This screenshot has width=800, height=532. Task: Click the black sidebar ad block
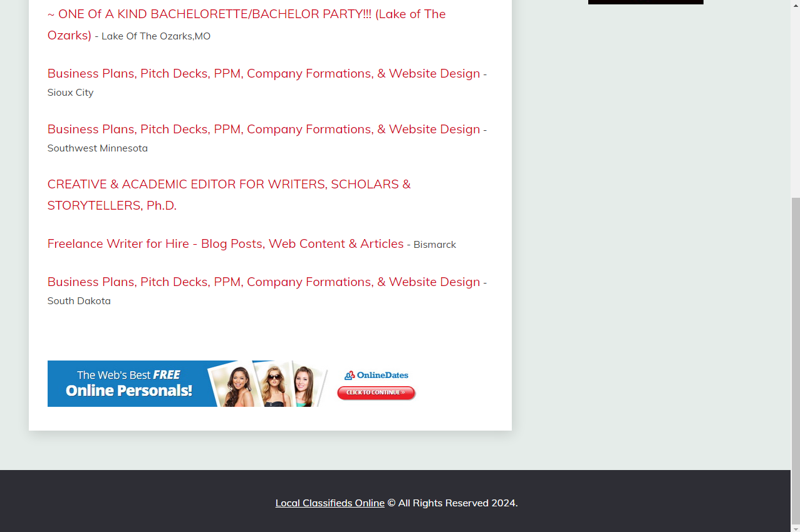[646, 2]
